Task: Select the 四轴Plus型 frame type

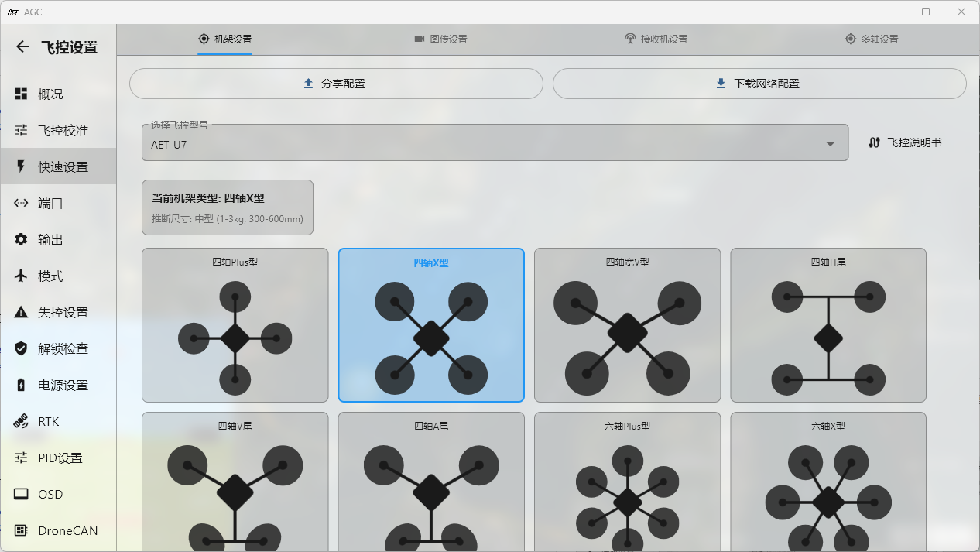Action: (x=235, y=325)
